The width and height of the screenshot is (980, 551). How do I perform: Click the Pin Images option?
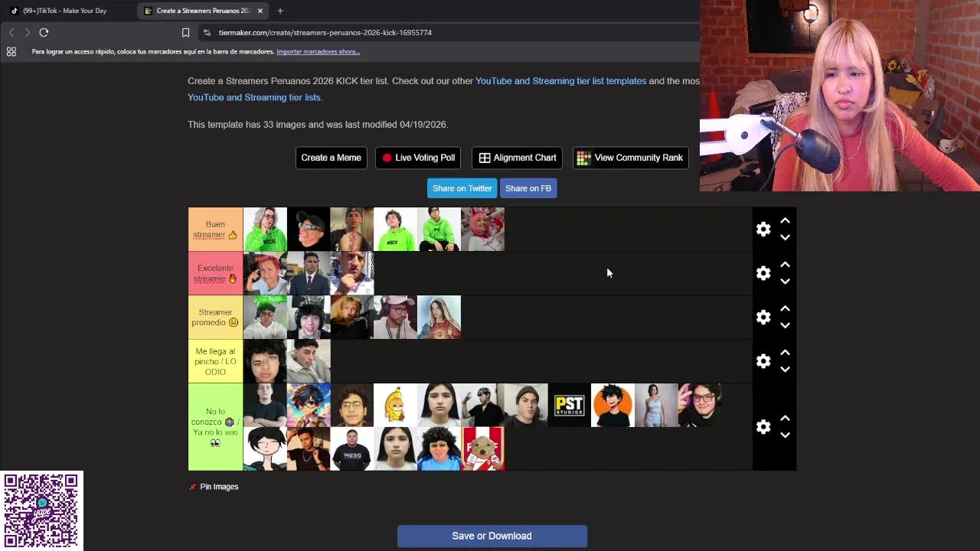coord(214,487)
